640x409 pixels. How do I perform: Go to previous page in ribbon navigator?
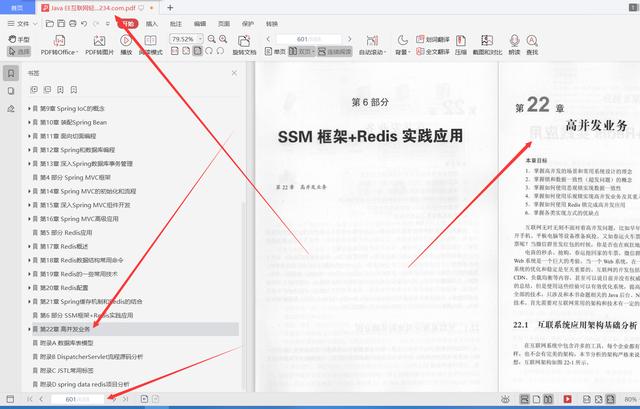(268, 39)
